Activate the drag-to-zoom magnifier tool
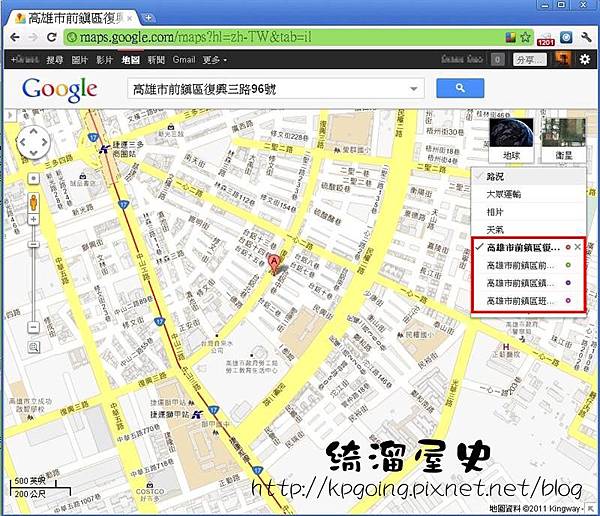The height and width of the screenshot is (516, 600). tap(34, 347)
